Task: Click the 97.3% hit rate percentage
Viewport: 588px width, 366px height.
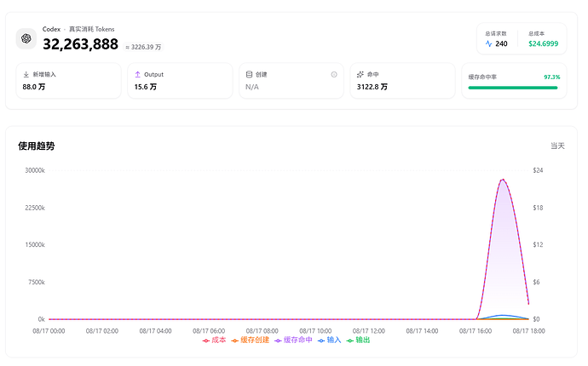Action: pos(552,77)
